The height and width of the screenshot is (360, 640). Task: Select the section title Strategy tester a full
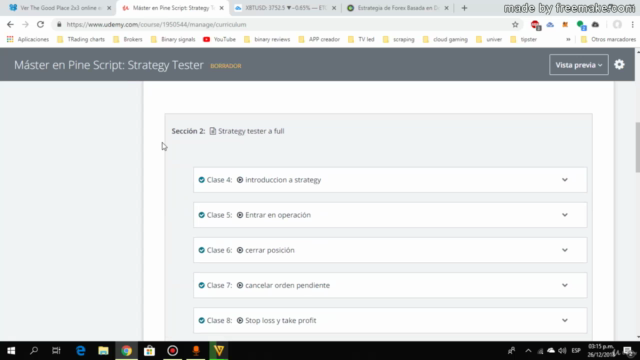[251, 131]
